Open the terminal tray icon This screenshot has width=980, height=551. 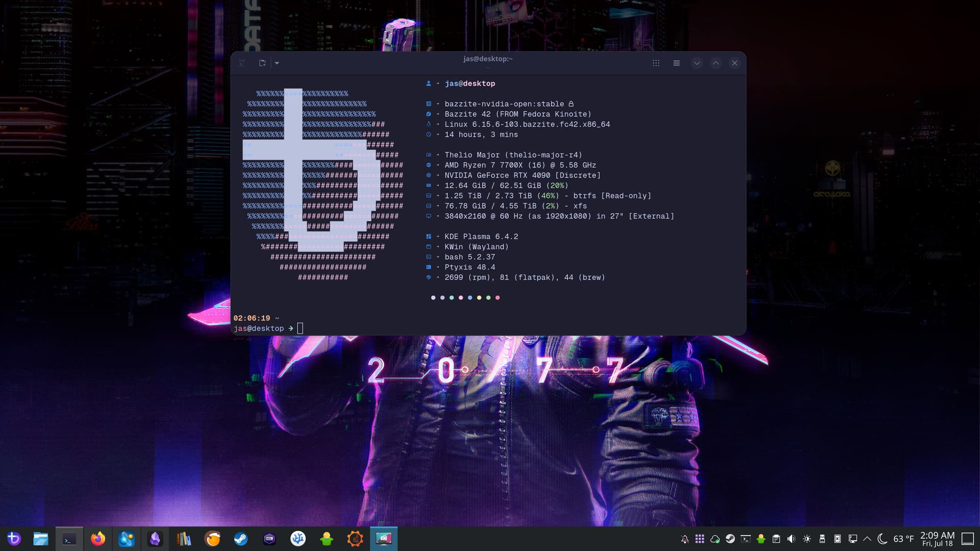(x=746, y=539)
